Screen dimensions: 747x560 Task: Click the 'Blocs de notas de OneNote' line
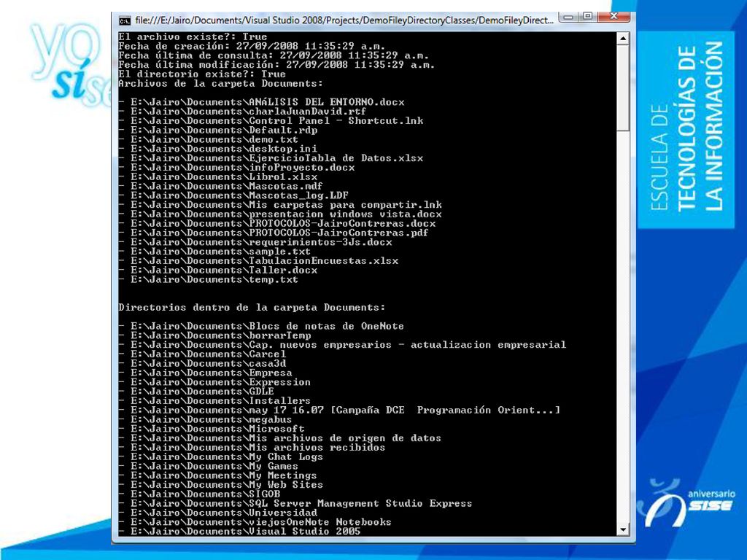point(262,326)
